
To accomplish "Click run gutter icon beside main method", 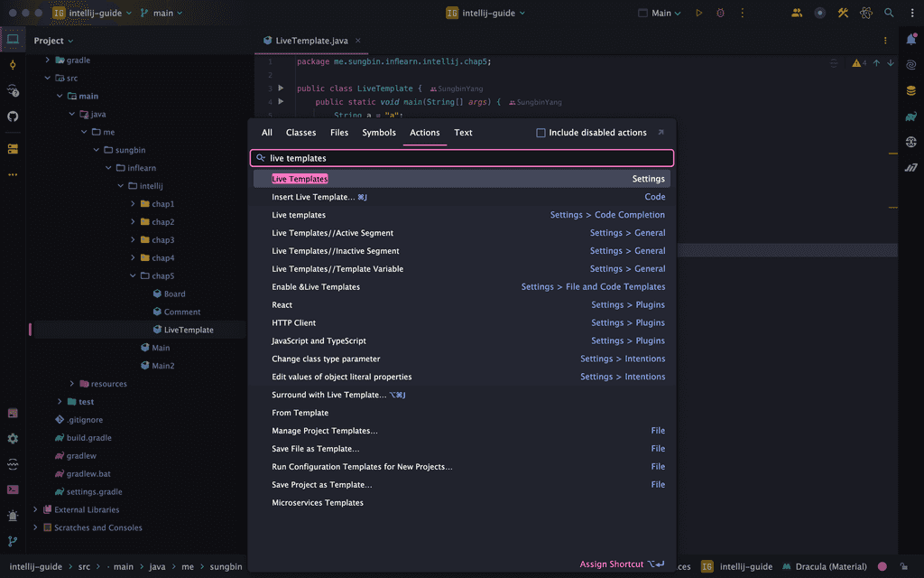I will click(282, 101).
